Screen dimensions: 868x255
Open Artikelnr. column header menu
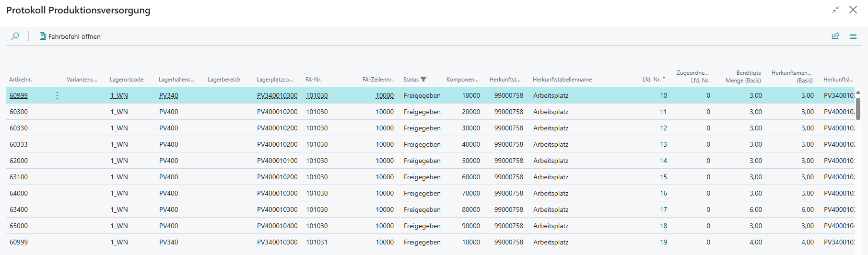[x=21, y=80]
